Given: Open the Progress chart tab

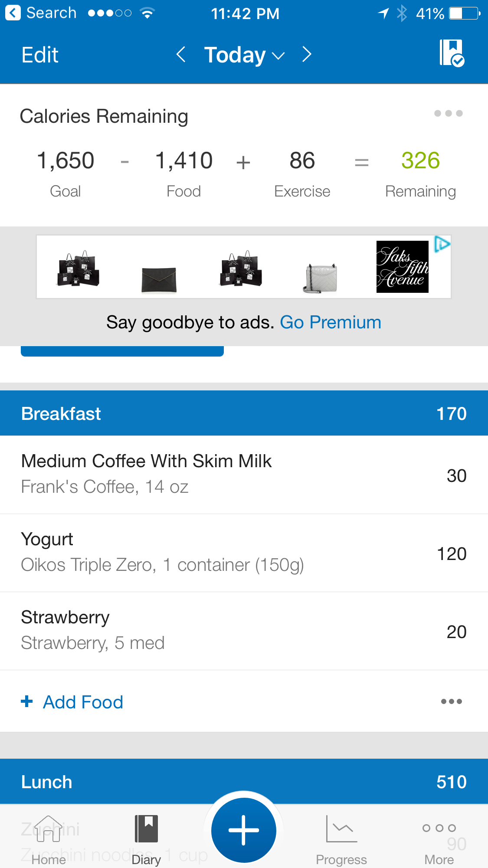Looking at the screenshot, I should click(x=341, y=840).
